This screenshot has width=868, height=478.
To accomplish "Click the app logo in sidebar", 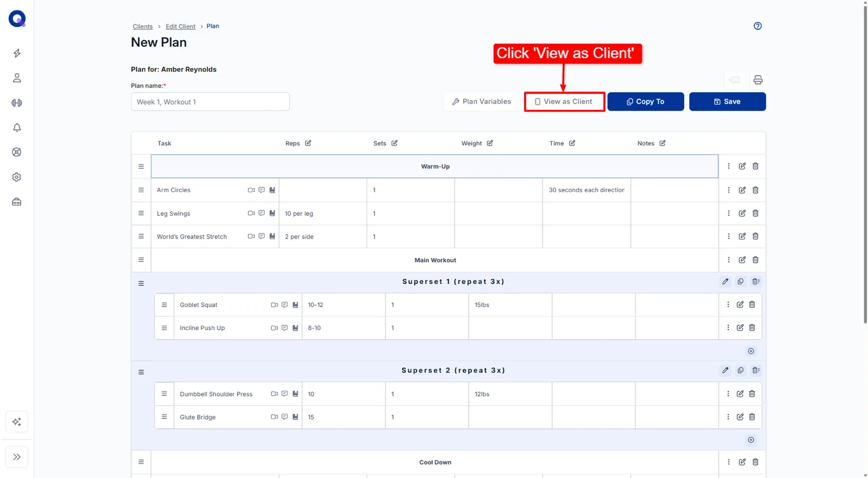I will point(17,19).
